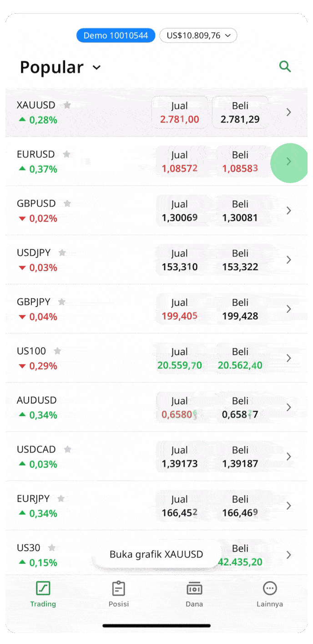Viewport: 313px width, 644px height.
Task: Tap the search magnifier icon
Action: click(x=285, y=67)
